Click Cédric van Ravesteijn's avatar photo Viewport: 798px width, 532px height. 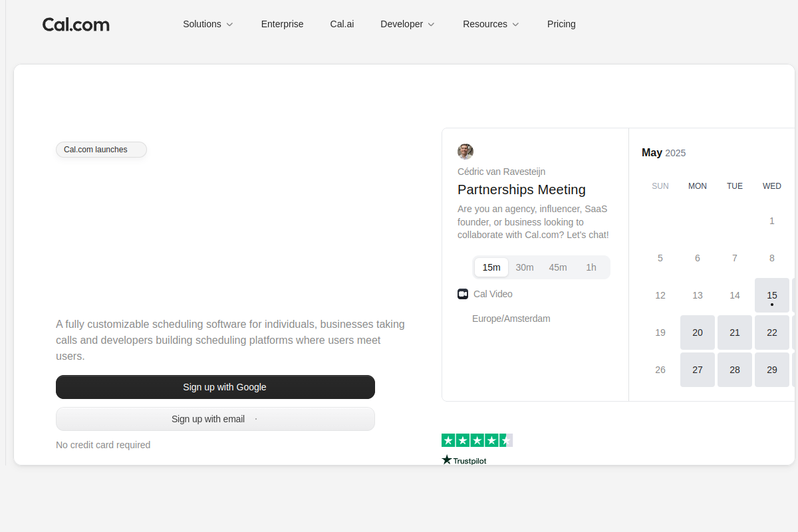click(465, 152)
